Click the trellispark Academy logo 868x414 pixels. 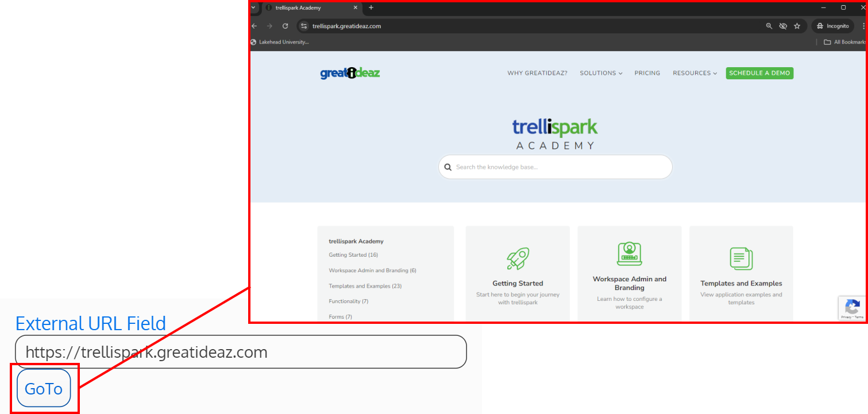[555, 134]
